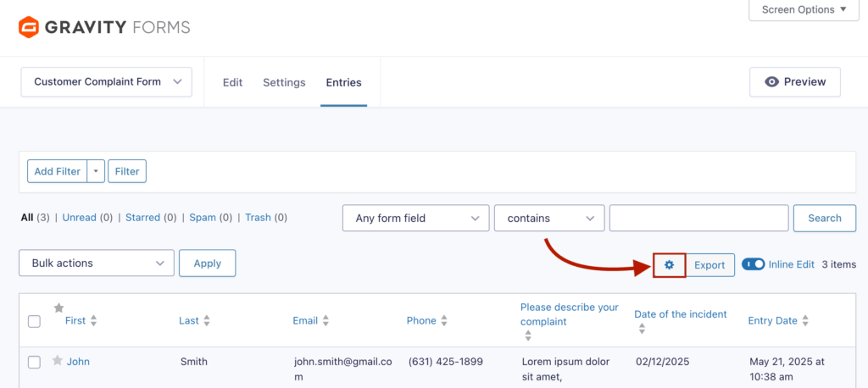
Task: Click the Preview button
Action: (794, 82)
